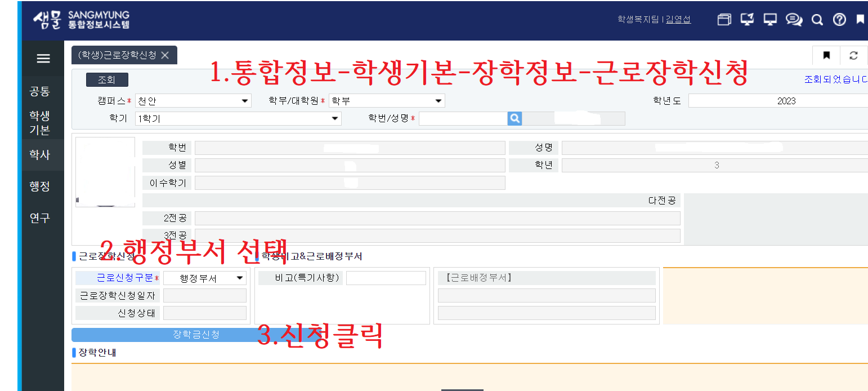The image size is (868, 391).
Task: Open the 학기 dropdown showing 1학기
Action: pos(238,118)
